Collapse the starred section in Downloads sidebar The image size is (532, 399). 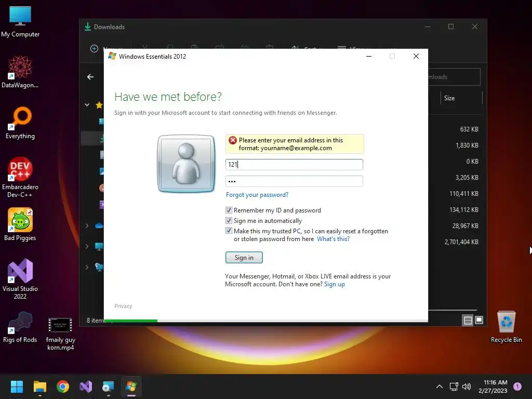[87, 105]
